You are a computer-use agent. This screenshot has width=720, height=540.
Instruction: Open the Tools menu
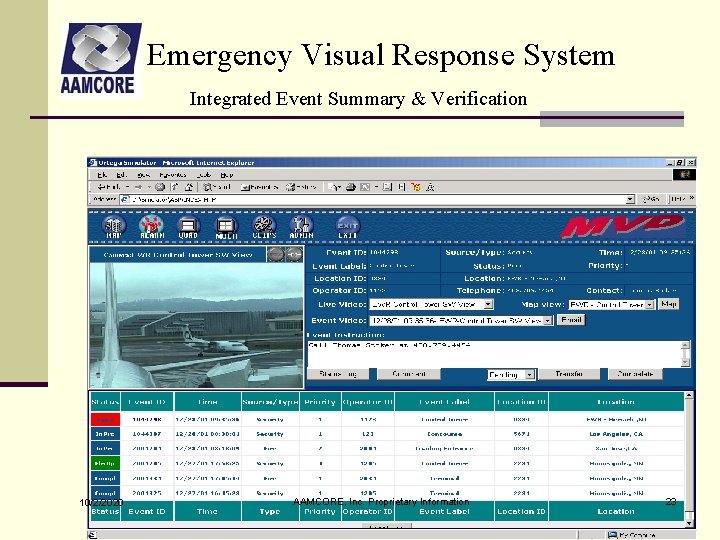pyautogui.click(x=203, y=175)
